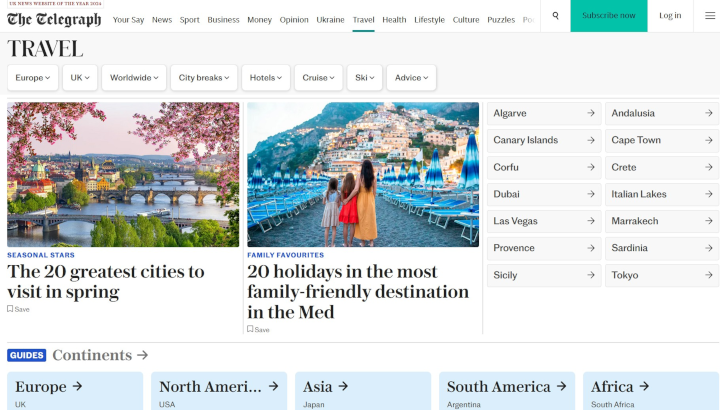720x410 pixels.
Task: Open the Prague spring cities image
Action: click(123, 174)
